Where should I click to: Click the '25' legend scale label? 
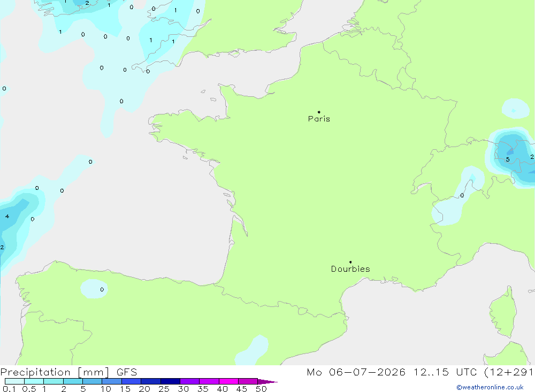coord(164,389)
